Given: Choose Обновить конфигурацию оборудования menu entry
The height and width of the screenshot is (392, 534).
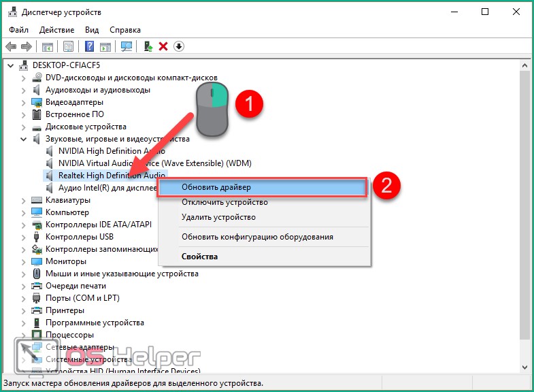Looking at the screenshot, I should (x=264, y=237).
